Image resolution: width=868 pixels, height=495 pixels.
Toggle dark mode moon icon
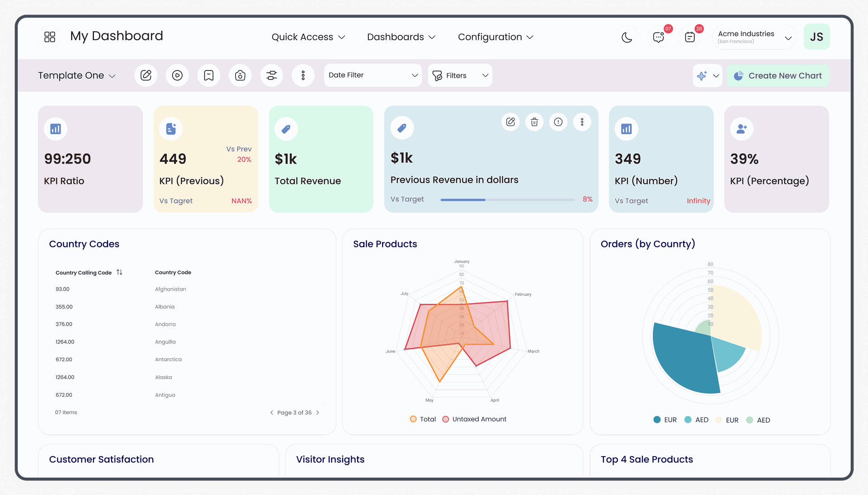(627, 37)
